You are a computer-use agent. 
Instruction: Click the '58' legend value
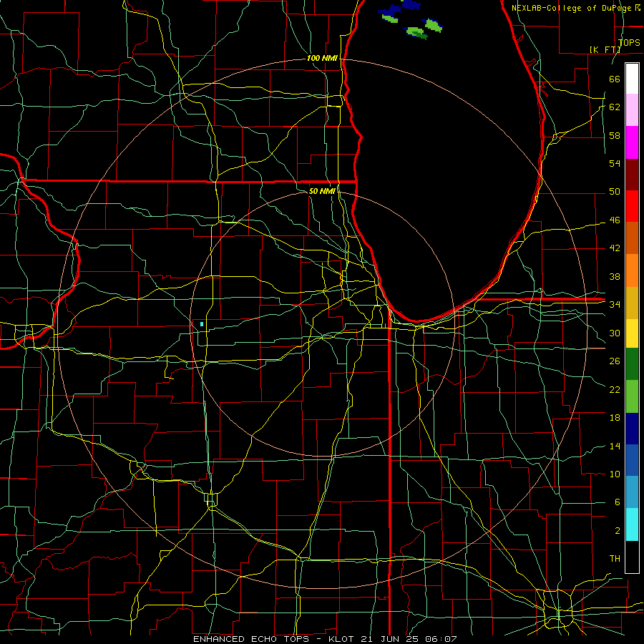615,135
